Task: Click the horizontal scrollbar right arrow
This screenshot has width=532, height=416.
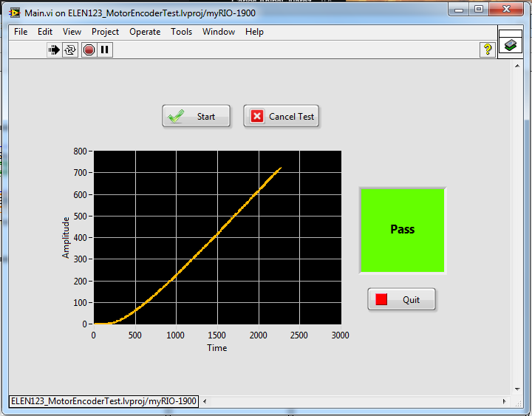Action: click(x=504, y=401)
